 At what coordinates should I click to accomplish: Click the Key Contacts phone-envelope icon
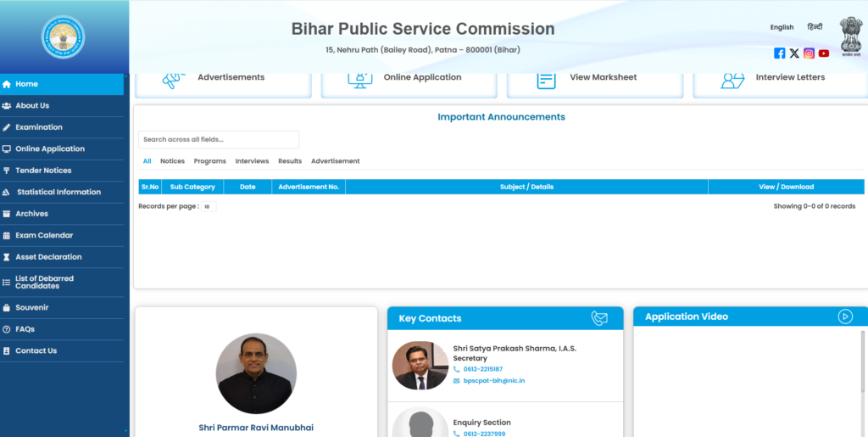[599, 318]
